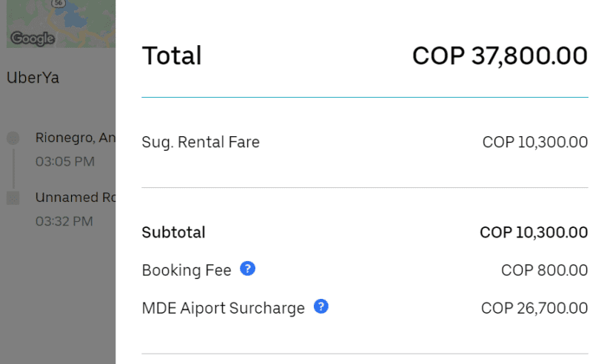The image size is (607, 364).
Task: Click the Booking Fee label text
Action: [x=187, y=270]
